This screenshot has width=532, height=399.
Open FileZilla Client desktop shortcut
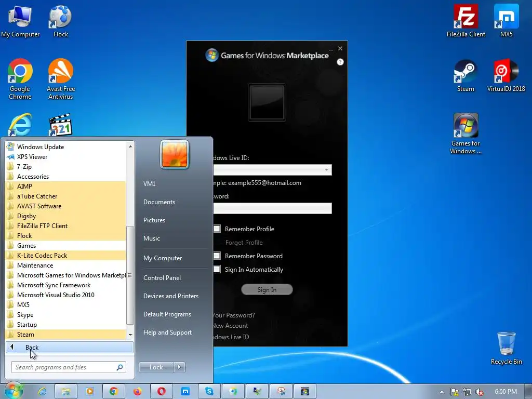465,21
